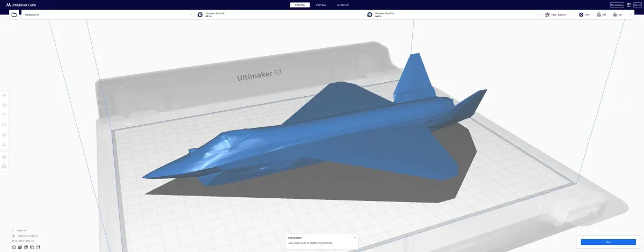The height and width of the screenshot is (252, 644).
Task: Expand the Object list
Action: point(19,230)
